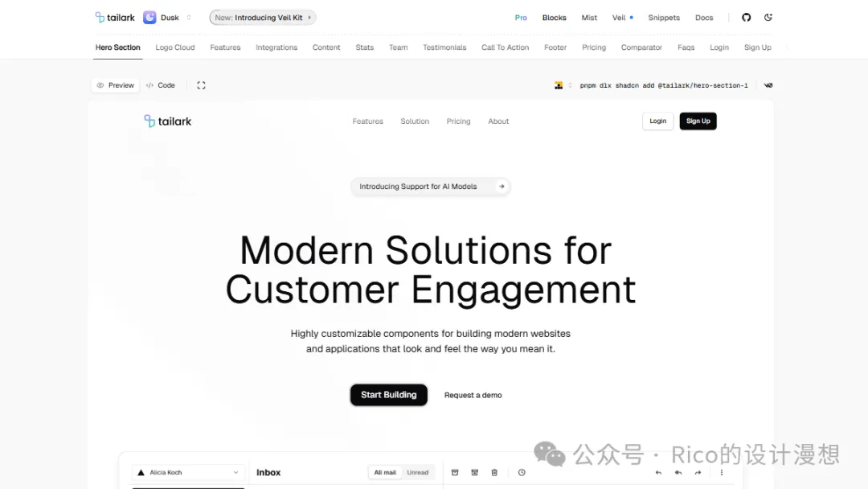The image size is (868, 489).
Task: Open the GitHub repository icon
Action: [746, 18]
